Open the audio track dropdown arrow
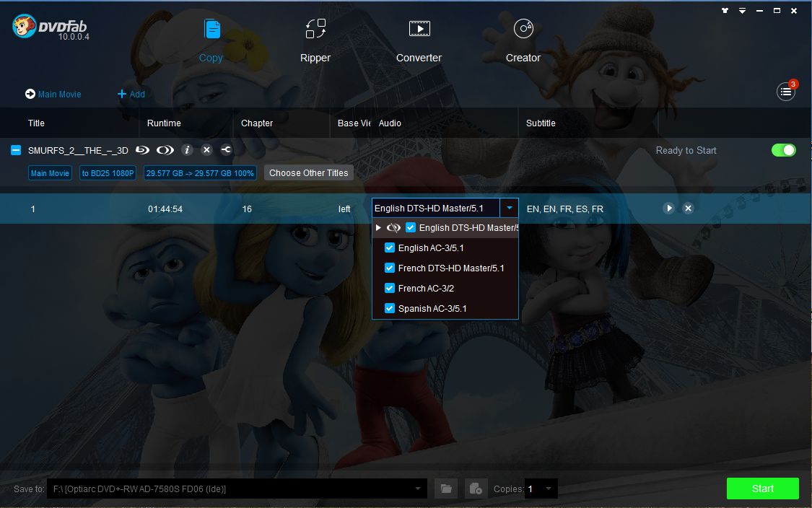This screenshot has width=812, height=508. tap(509, 208)
